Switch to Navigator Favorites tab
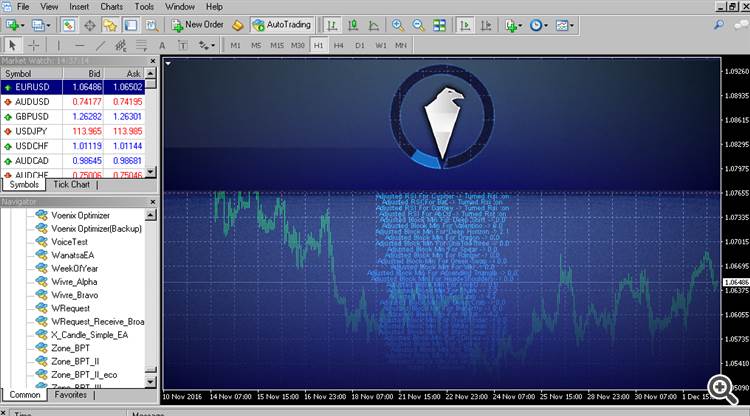The image size is (750, 416). [x=70, y=395]
